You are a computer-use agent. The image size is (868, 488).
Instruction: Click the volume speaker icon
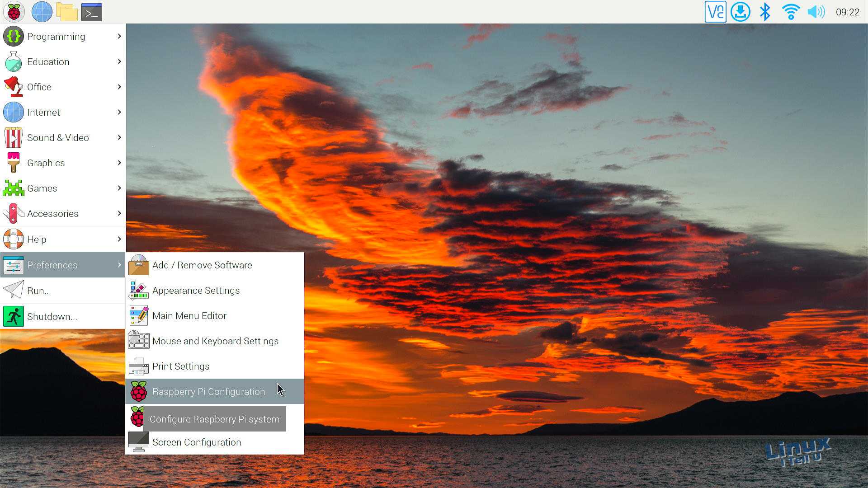pyautogui.click(x=816, y=12)
